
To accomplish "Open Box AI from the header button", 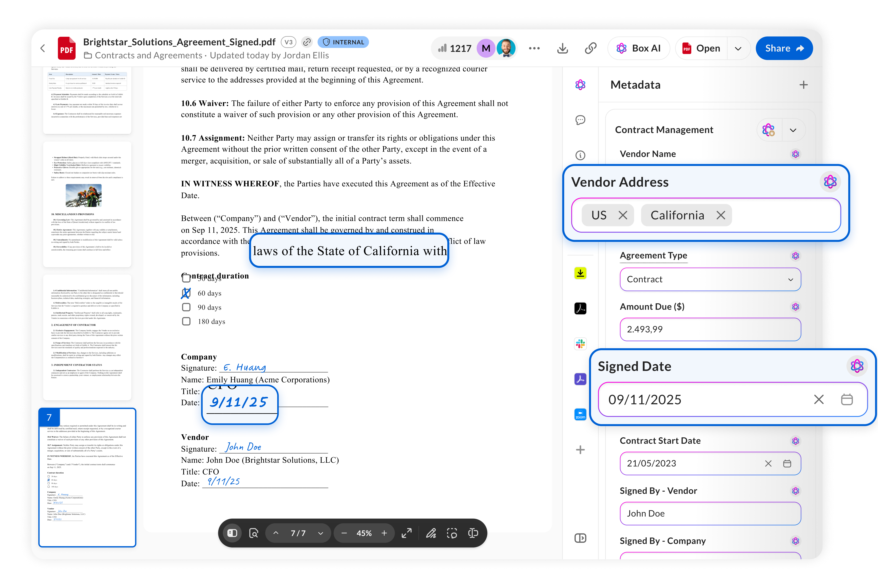I will [x=639, y=48].
